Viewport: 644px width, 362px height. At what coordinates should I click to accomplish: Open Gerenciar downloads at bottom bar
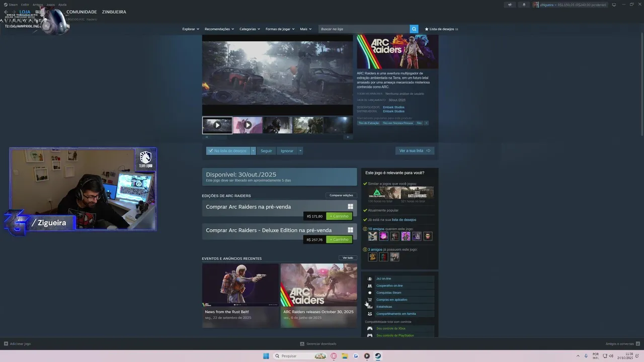(x=318, y=344)
